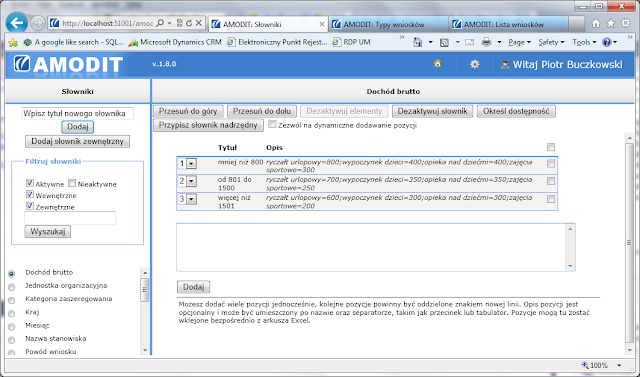Click the Dodaj słownik zewnętrzny button

tap(78, 141)
